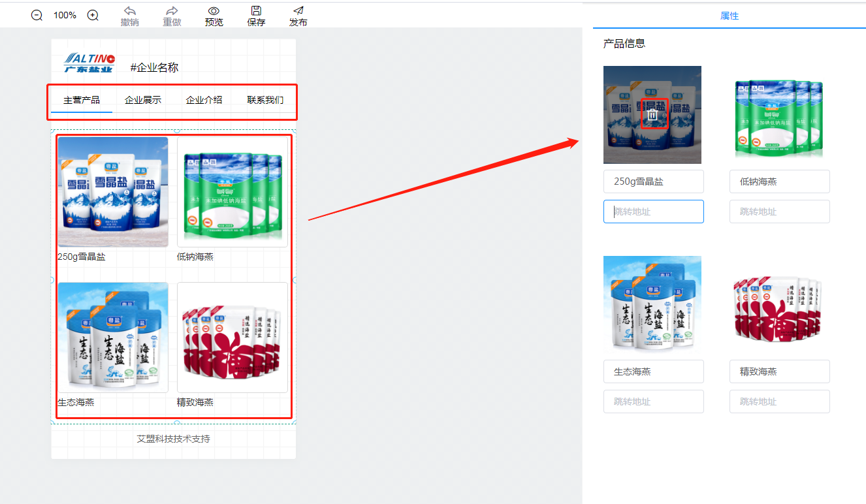
Task: Click the redo arrow icon (重做)
Action: point(172,10)
